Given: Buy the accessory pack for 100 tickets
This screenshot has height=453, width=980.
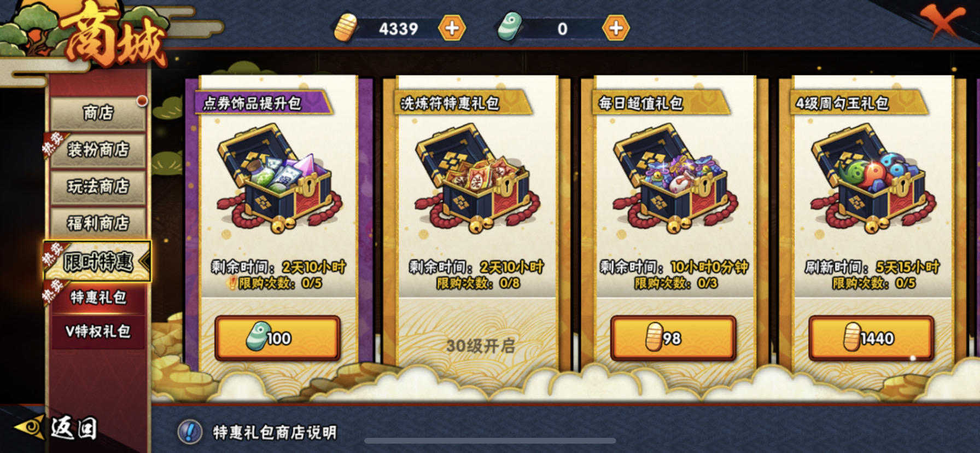Looking at the screenshot, I should [x=277, y=338].
